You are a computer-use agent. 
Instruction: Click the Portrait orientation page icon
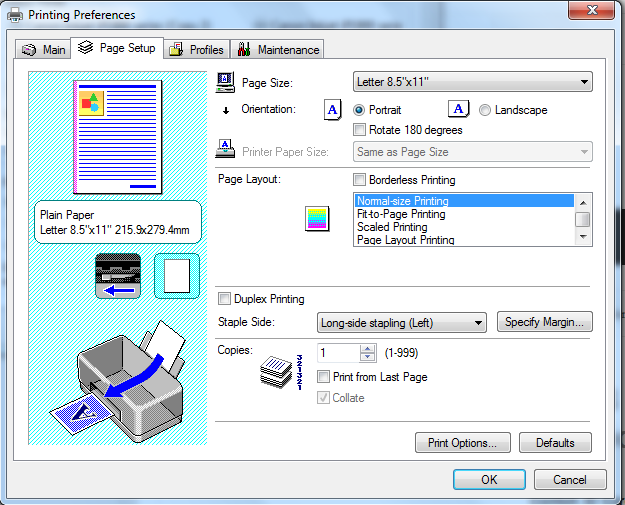[x=332, y=110]
